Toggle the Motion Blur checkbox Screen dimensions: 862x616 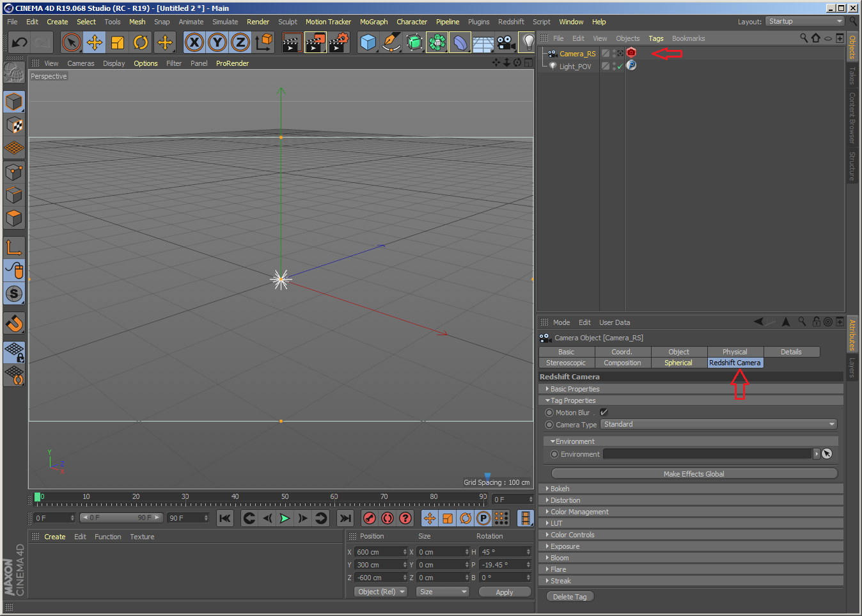click(x=604, y=413)
